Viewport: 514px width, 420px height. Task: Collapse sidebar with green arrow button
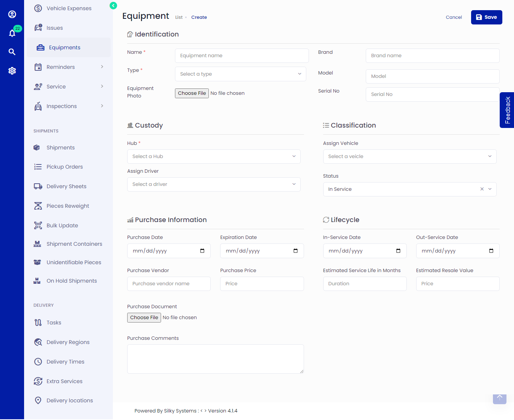[x=113, y=6]
